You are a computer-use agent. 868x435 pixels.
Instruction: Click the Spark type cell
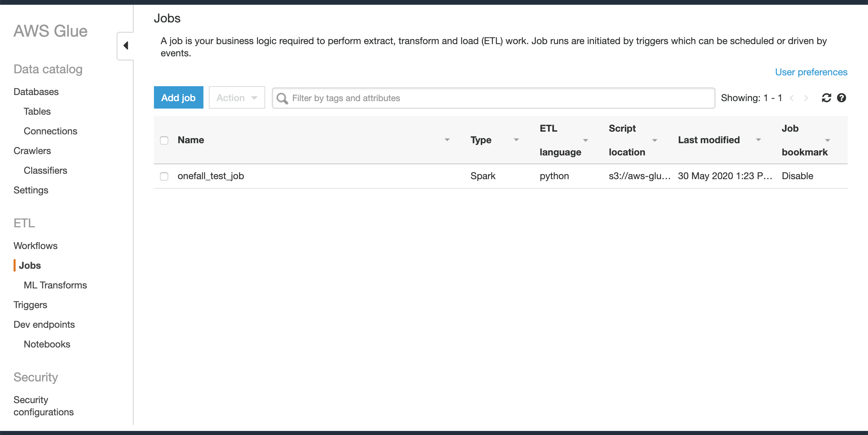point(483,176)
